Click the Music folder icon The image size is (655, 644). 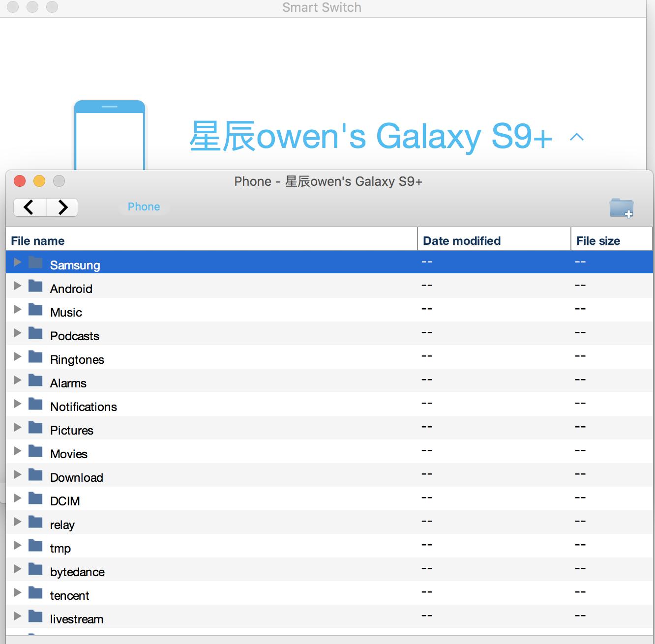click(x=35, y=309)
